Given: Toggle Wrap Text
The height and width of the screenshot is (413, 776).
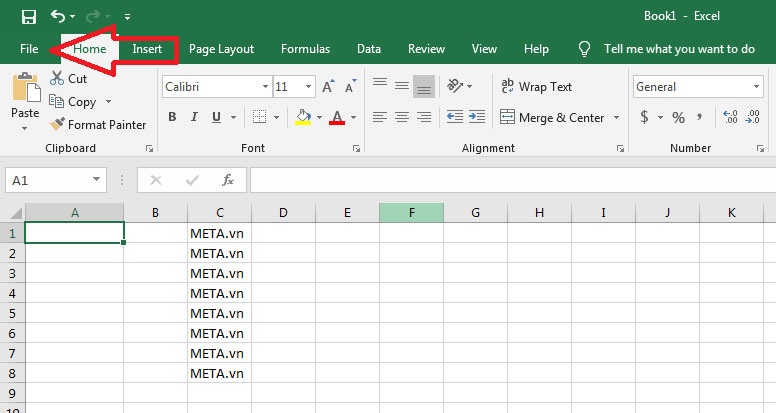Looking at the screenshot, I should click(x=536, y=87).
